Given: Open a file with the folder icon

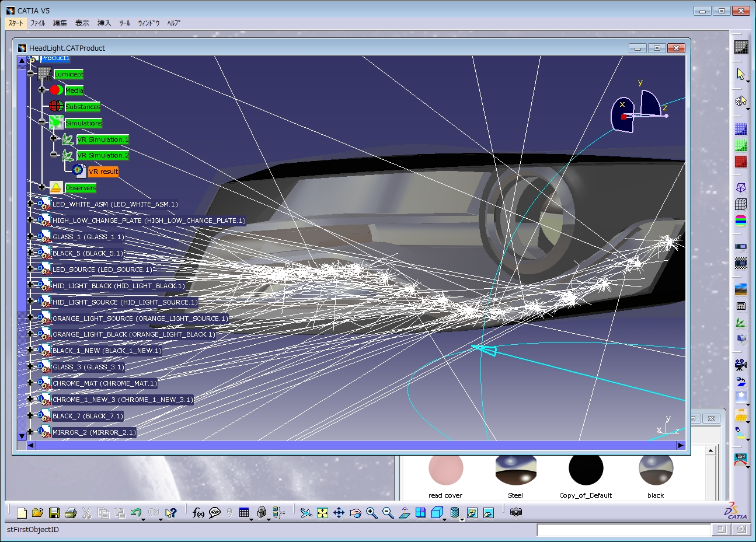Looking at the screenshot, I should 37,513.
